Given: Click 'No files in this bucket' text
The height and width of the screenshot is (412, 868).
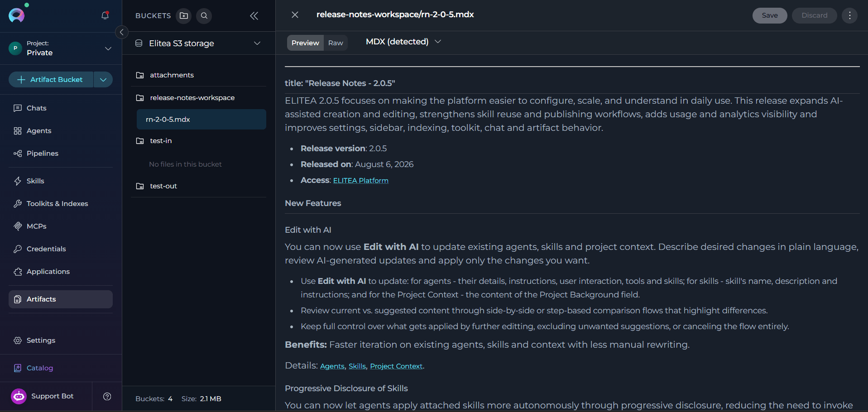Looking at the screenshot, I should [x=185, y=164].
